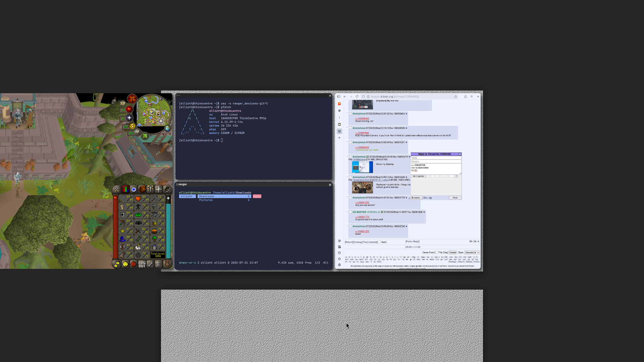
Task: Open the Combat Options tab in RuneScape
Action: point(116,190)
